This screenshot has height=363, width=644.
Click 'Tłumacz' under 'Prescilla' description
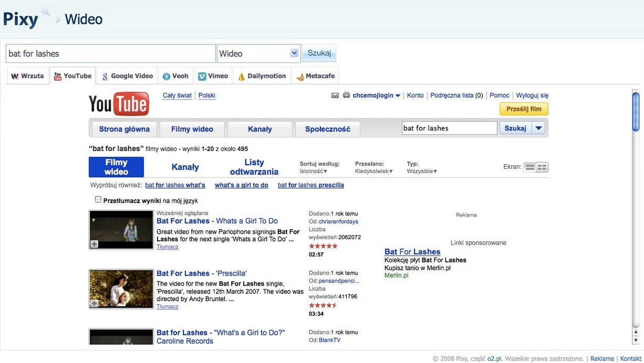(x=168, y=307)
